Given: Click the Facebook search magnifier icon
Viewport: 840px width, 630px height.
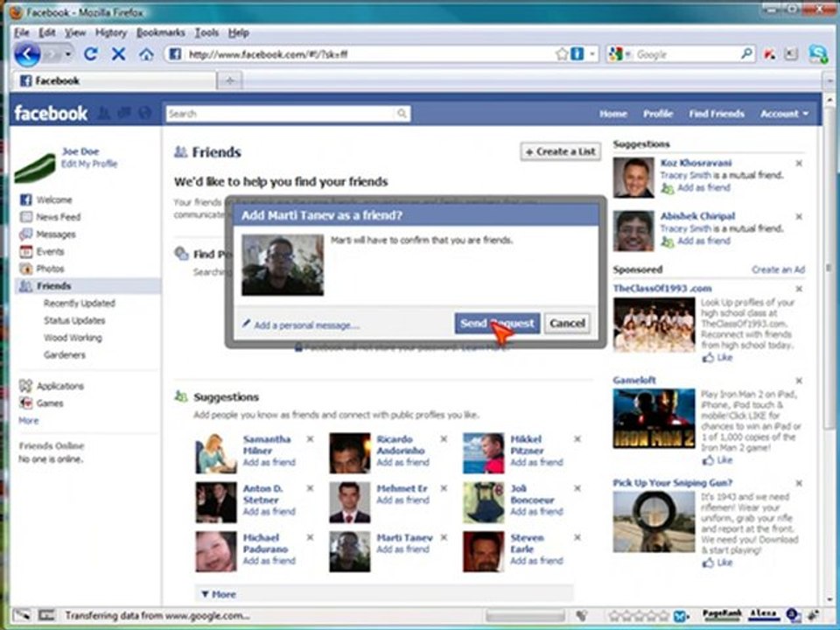Looking at the screenshot, I should [x=402, y=114].
